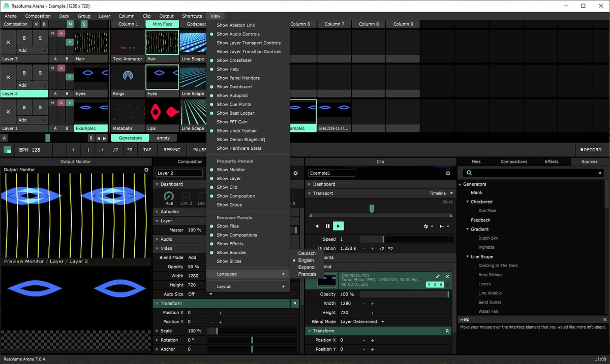Move the transport timeline playhead

click(x=372, y=209)
